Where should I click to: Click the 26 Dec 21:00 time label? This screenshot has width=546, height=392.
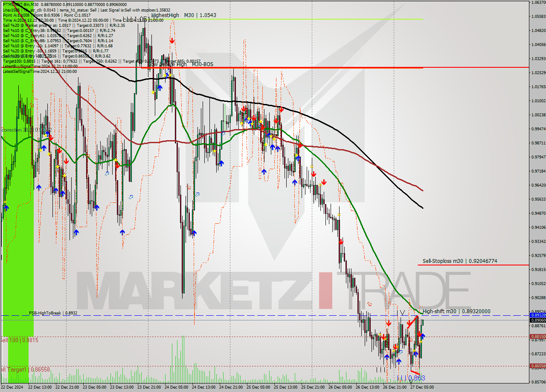coord(395,387)
